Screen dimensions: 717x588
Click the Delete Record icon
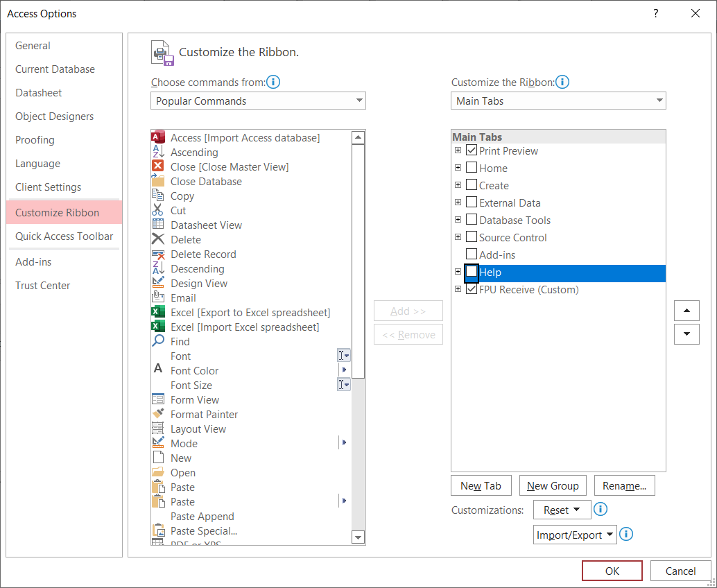tap(158, 254)
